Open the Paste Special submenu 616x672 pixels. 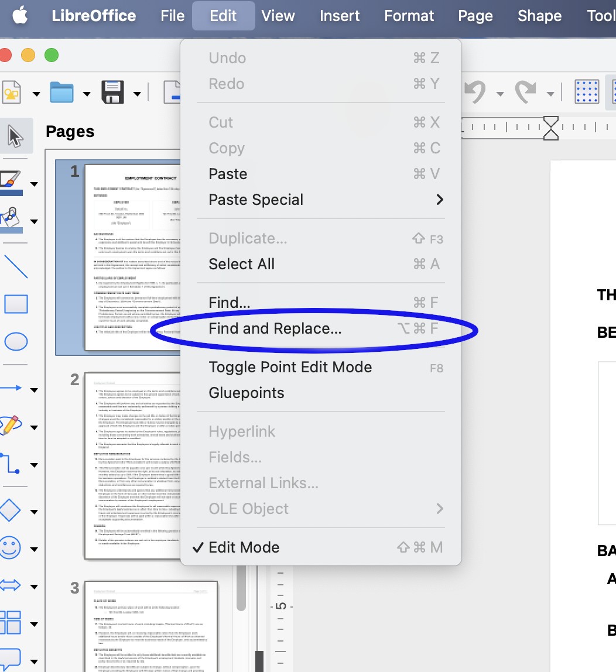coord(321,200)
